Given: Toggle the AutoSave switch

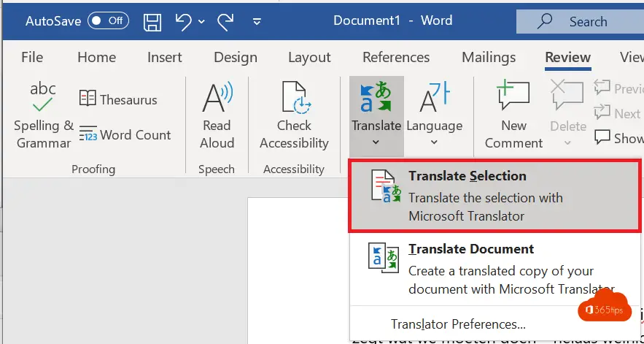Looking at the screenshot, I should tap(107, 20).
